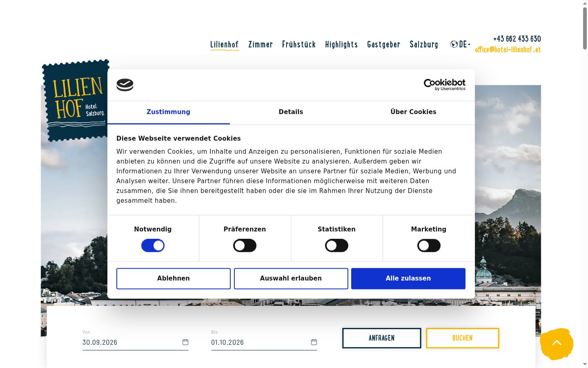Open the Frühstück menu item
This screenshot has width=588, height=368.
(x=299, y=45)
